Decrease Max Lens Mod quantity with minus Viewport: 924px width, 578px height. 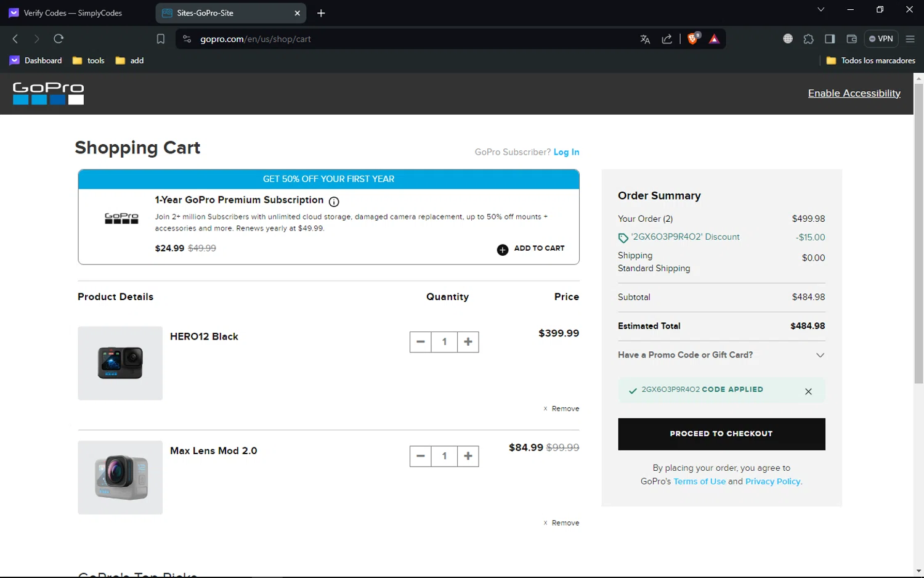pos(421,456)
